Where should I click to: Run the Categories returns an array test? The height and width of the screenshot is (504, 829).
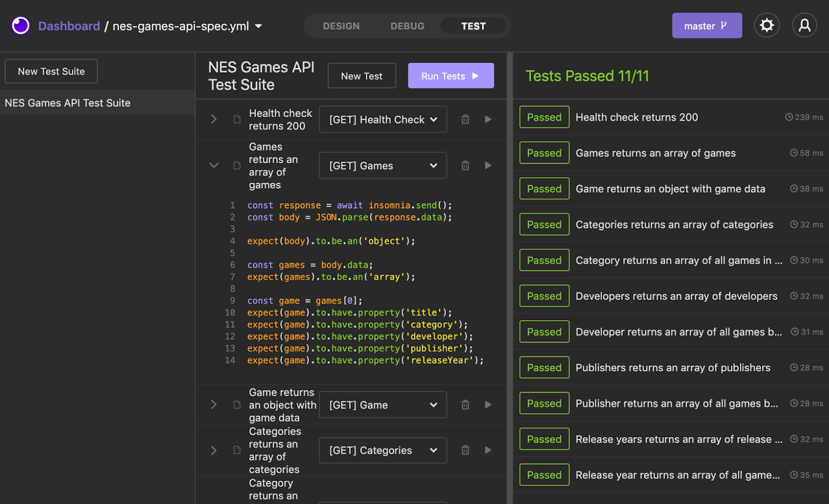(x=488, y=450)
